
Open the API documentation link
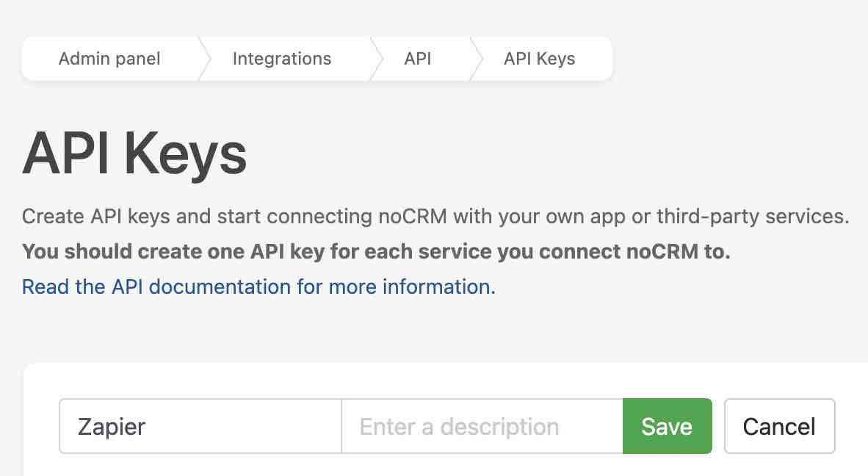258,286
